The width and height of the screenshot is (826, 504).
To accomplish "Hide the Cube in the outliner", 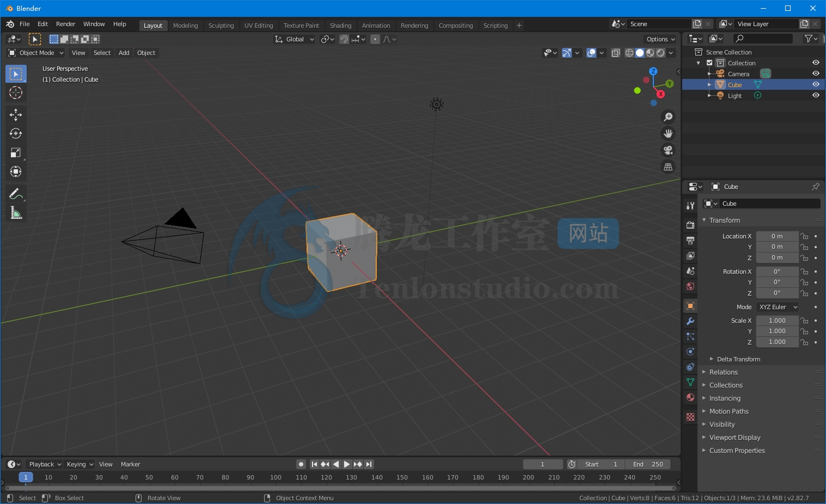I will (x=816, y=84).
